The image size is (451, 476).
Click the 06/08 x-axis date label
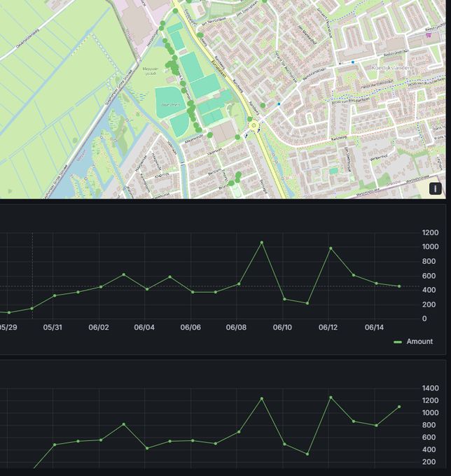(236, 328)
